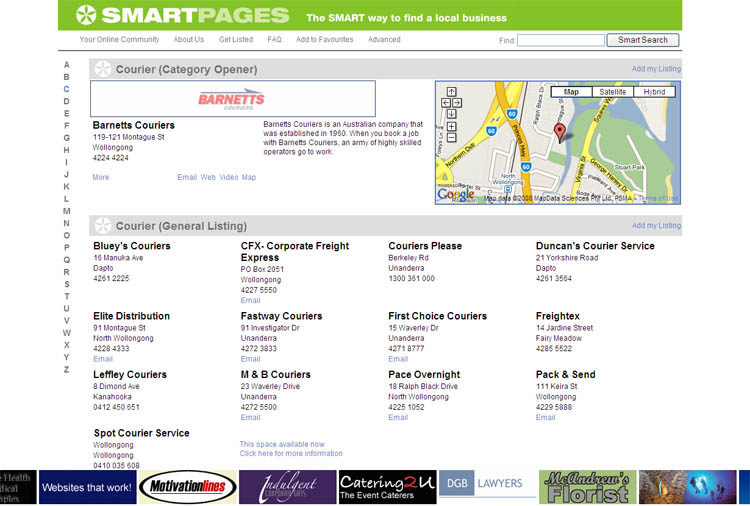Email M & B Couriers
Viewport: 750px width, 506px height.
[250, 417]
